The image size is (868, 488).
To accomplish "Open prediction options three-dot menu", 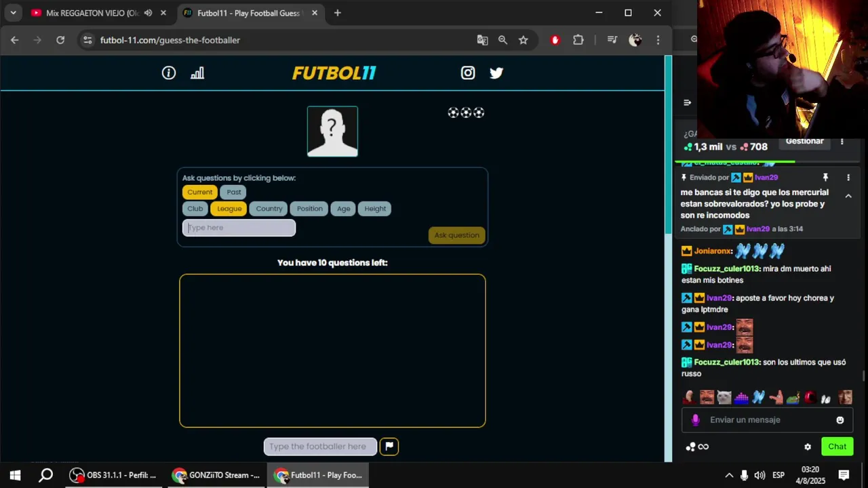I will click(842, 141).
